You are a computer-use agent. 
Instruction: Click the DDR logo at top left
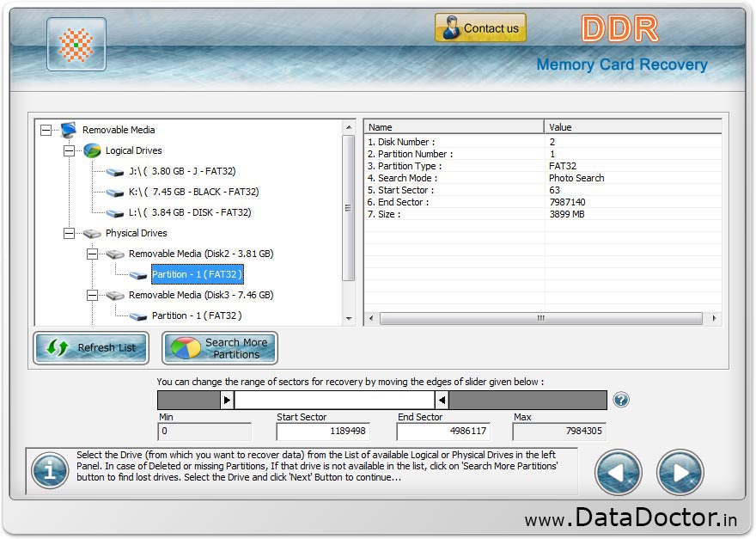(x=76, y=44)
